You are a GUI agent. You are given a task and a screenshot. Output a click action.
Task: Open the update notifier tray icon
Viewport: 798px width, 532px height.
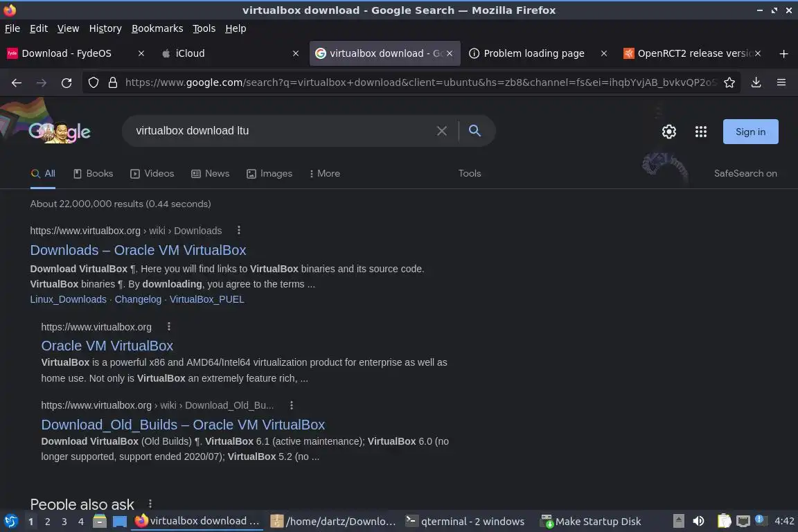point(759,520)
